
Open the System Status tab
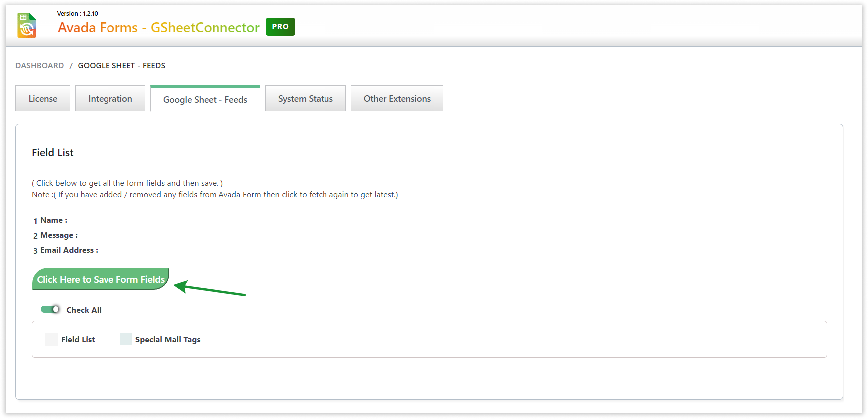point(306,99)
